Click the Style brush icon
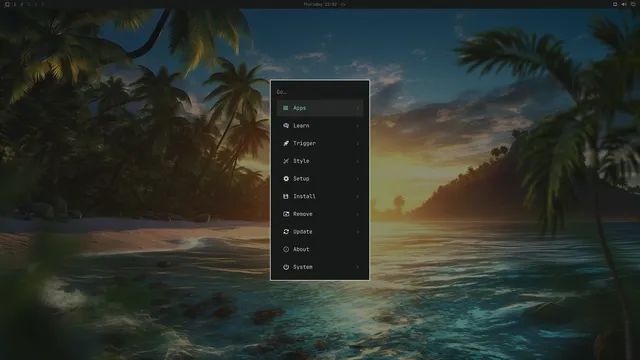640x360 pixels. point(286,161)
